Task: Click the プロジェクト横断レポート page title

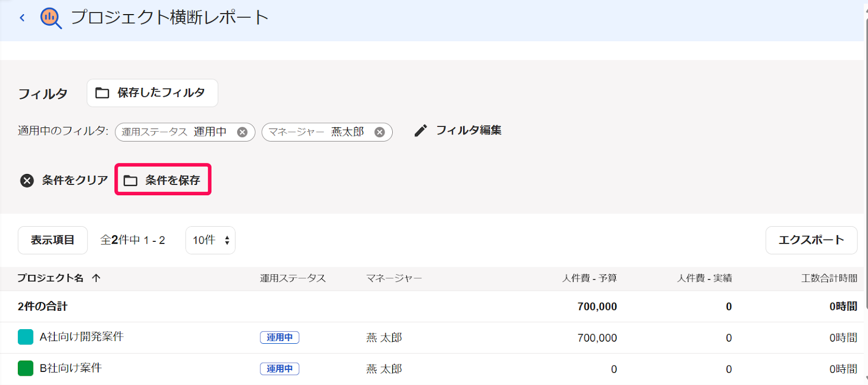Action: (x=170, y=17)
